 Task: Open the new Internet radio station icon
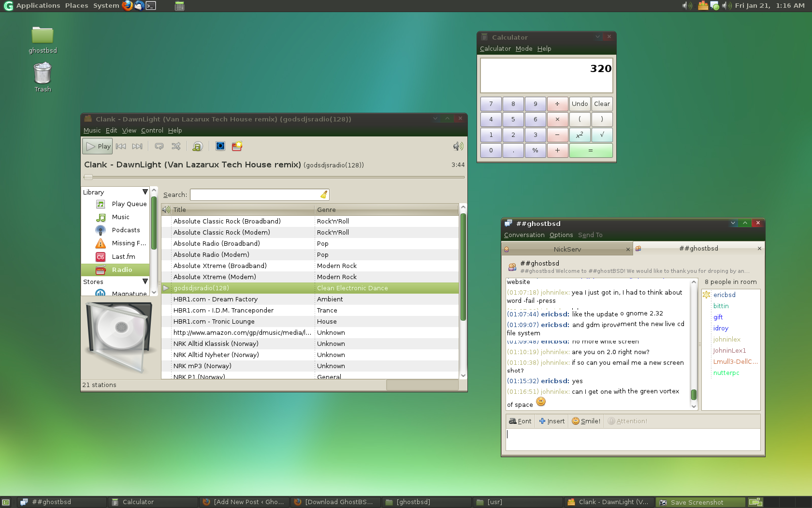(237, 146)
